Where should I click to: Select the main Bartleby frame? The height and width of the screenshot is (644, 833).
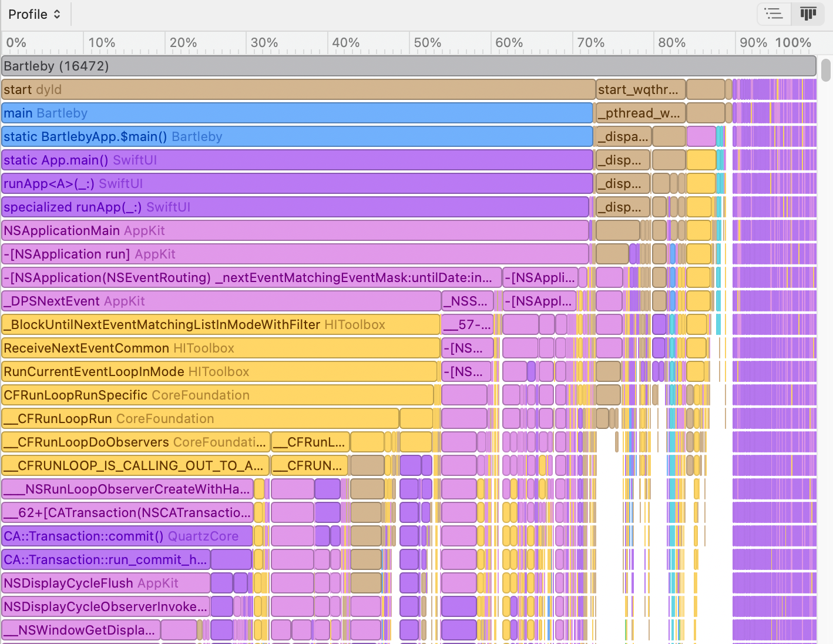pyautogui.click(x=297, y=113)
